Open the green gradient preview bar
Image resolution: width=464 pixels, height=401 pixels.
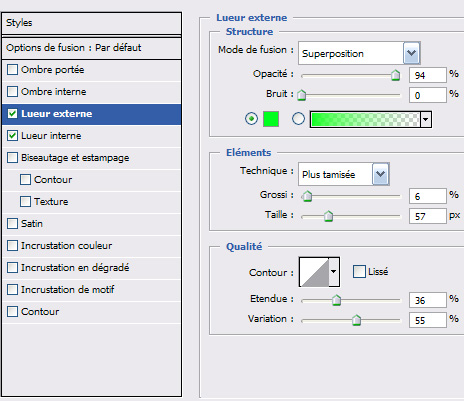point(365,119)
